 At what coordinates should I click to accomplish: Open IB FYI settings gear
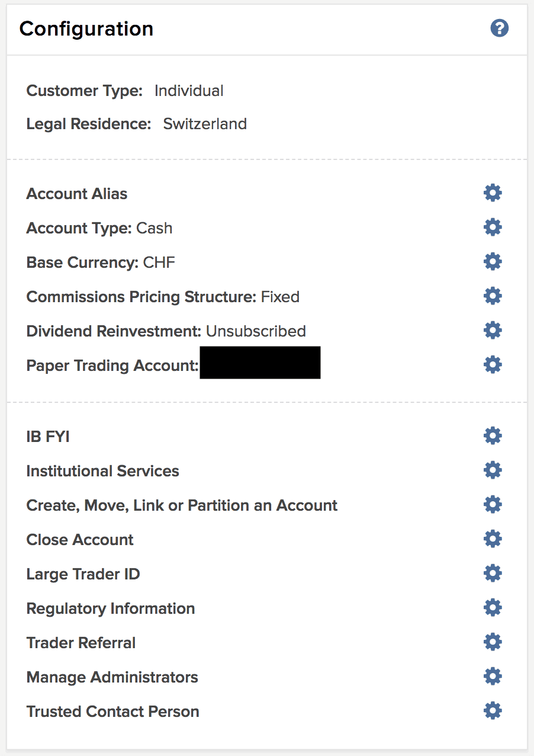click(493, 435)
